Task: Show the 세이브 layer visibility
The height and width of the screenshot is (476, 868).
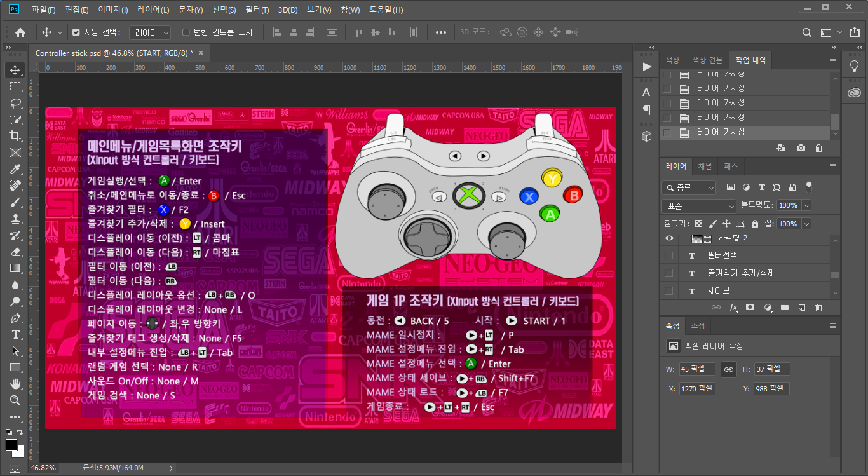Action: pos(668,291)
